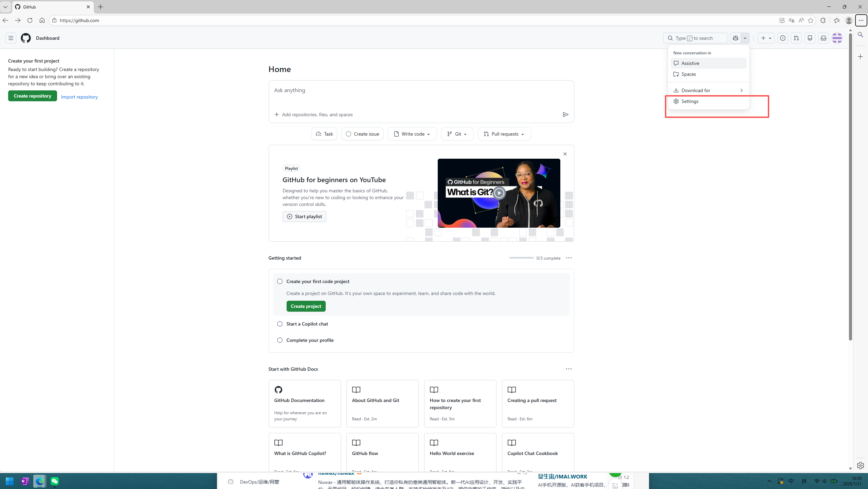Open the Notifications inbox icon

pyautogui.click(x=824, y=38)
